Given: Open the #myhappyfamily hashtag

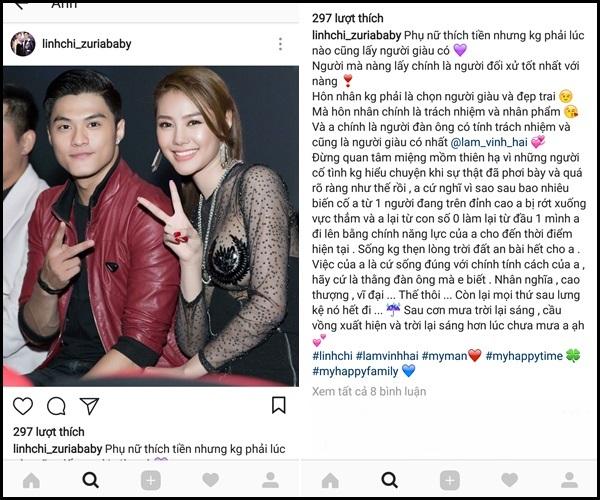Looking at the screenshot, I should click(x=355, y=371).
